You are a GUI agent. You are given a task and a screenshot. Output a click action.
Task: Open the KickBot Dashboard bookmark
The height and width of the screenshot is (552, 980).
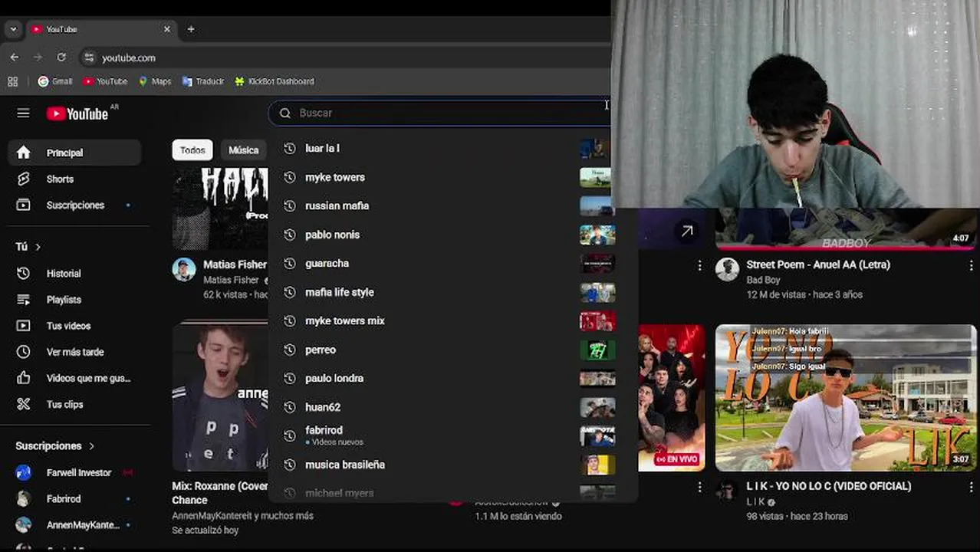coord(274,81)
